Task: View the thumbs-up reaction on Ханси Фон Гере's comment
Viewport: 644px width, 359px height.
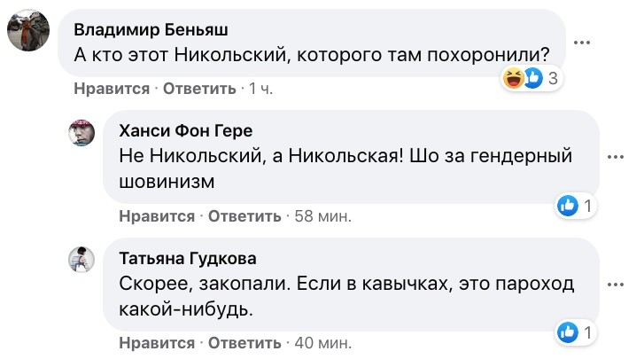Action: click(568, 207)
